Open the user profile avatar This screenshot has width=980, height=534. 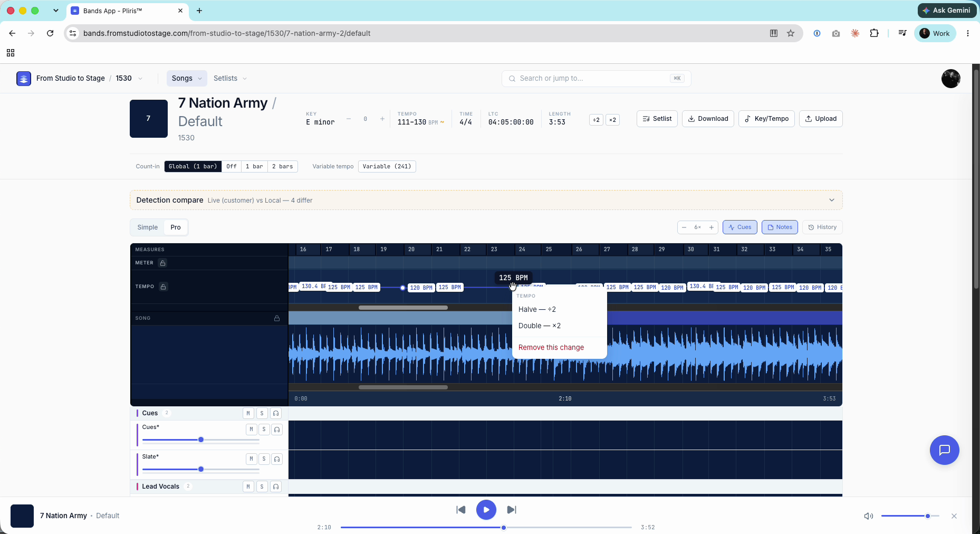coord(950,79)
